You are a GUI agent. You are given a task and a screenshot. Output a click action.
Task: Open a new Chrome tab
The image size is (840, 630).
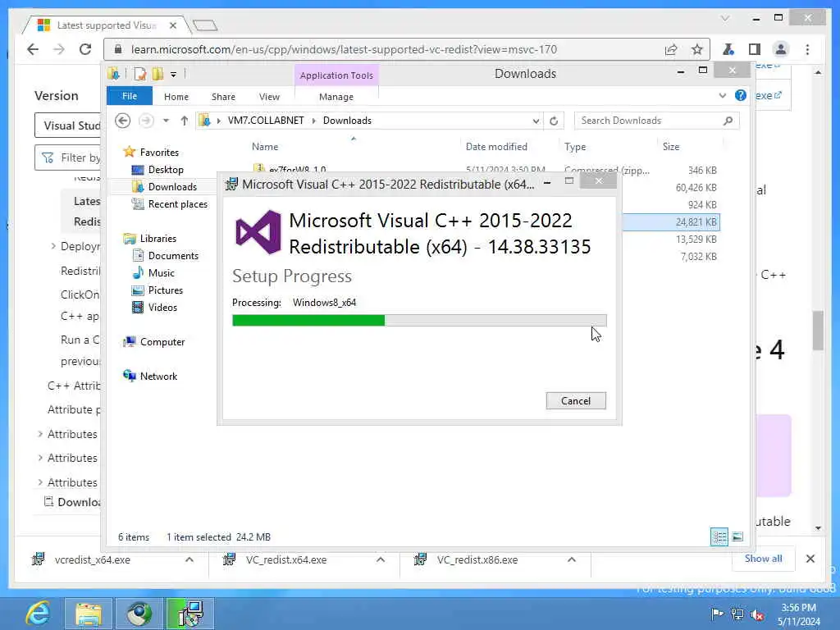(x=204, y=25)
